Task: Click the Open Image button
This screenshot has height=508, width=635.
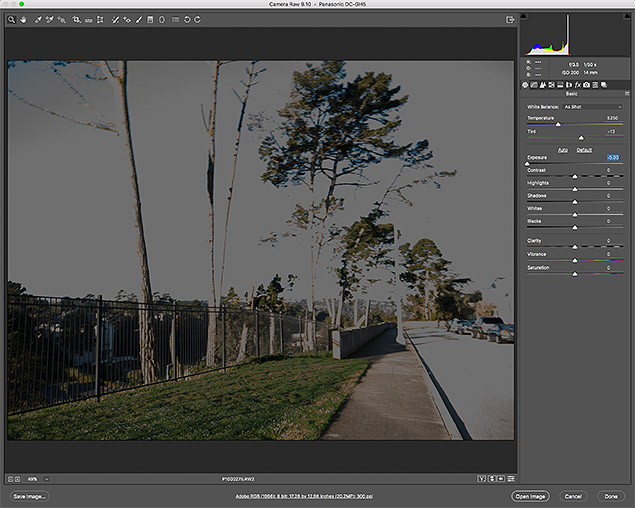Action: click(530, 496)
